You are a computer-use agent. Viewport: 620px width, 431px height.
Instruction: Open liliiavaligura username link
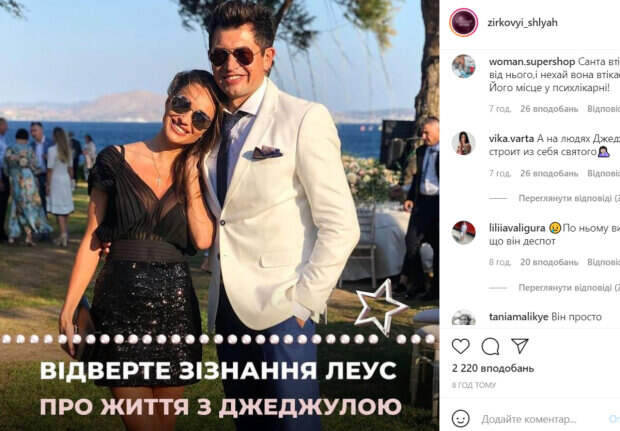pyautogui.click(x=517, y=228)
